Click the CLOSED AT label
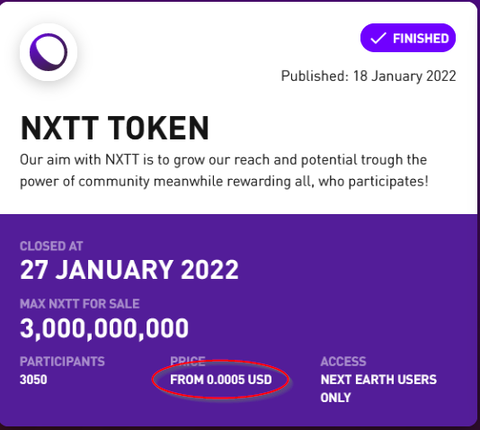The height and width of the screenshot is (430, 480). click(x=51, y=246)
